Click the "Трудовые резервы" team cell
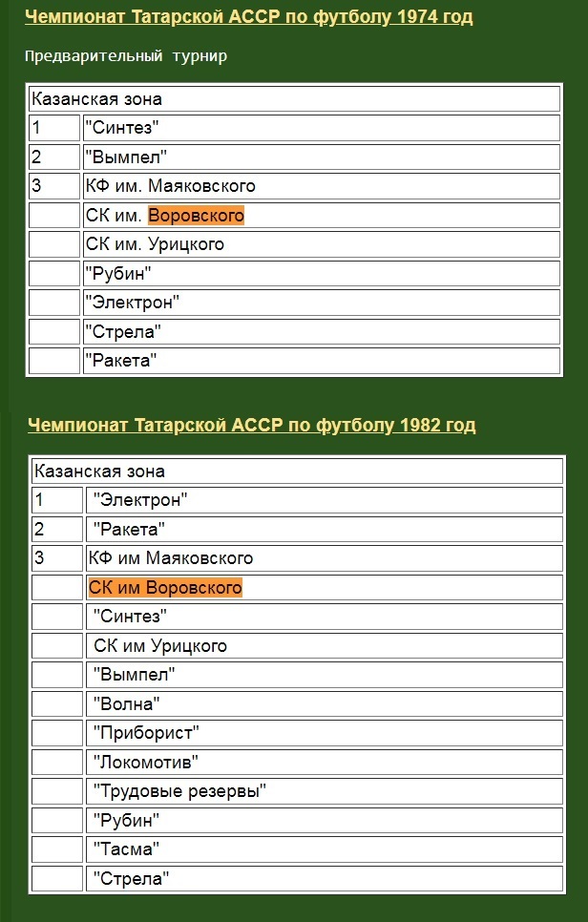588x922 pixels. (x=179, y=791)
